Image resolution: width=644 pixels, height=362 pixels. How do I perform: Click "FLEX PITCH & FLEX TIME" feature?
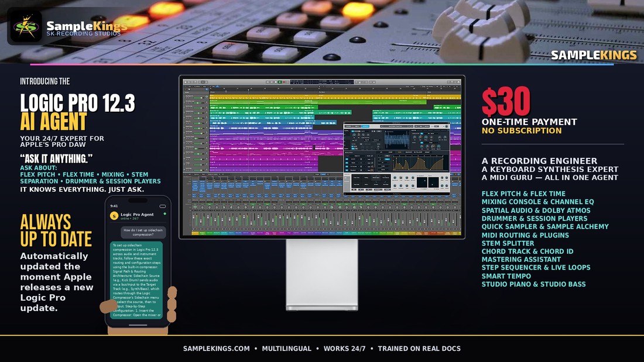(x=523, y=194)
